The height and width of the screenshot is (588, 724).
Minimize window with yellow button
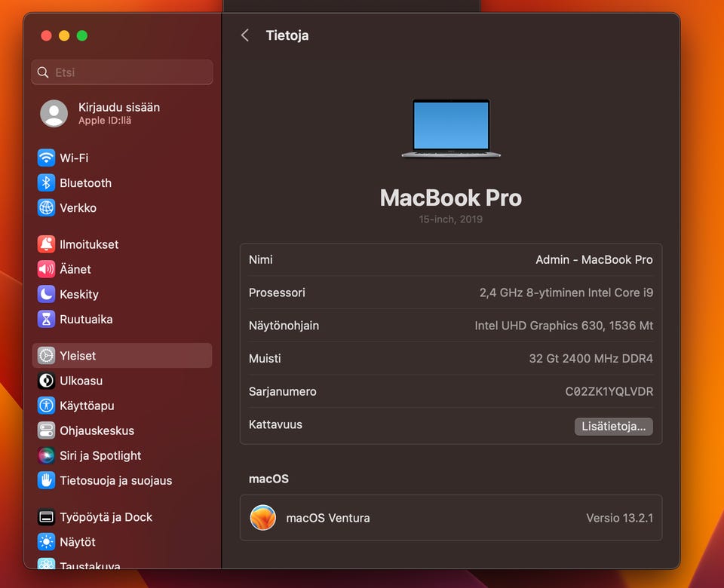(64, 35)
